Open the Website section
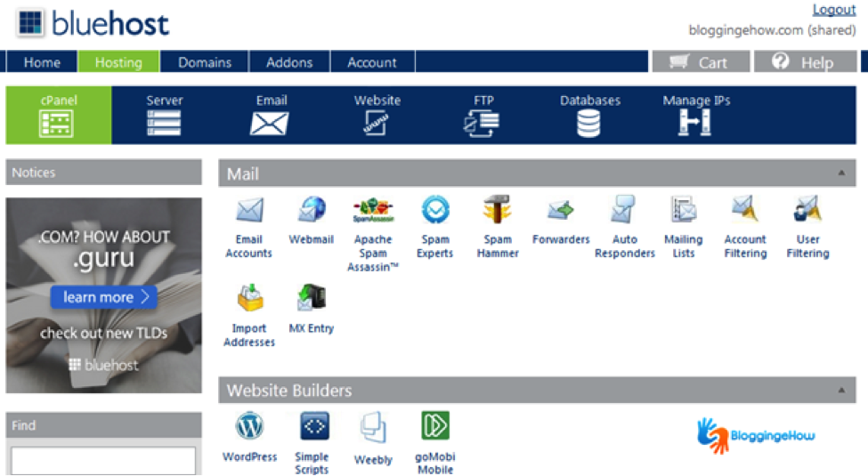Image resolution: width=868 pixels, height=476 pixels. (377, 115)
